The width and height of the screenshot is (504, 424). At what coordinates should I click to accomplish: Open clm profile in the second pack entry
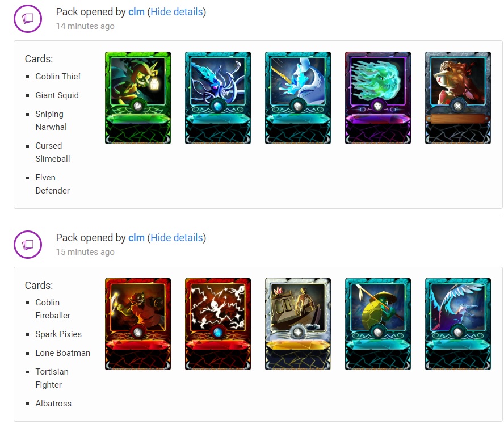136,238
